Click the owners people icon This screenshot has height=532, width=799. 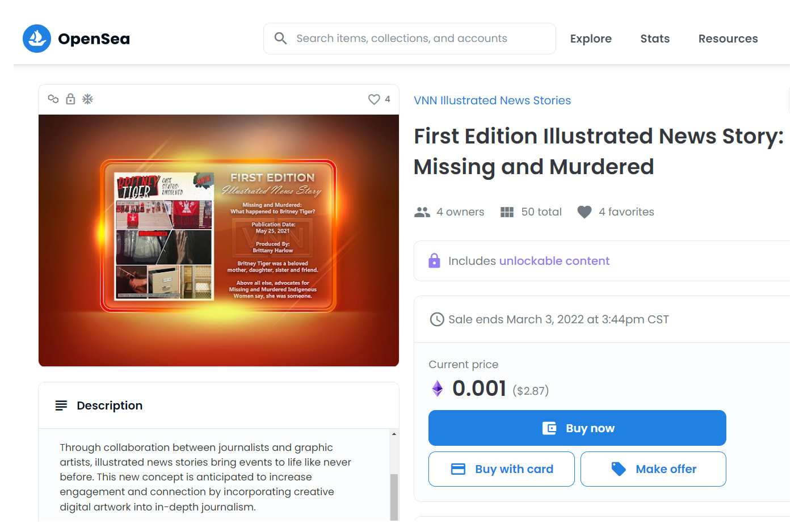point(422,212)
